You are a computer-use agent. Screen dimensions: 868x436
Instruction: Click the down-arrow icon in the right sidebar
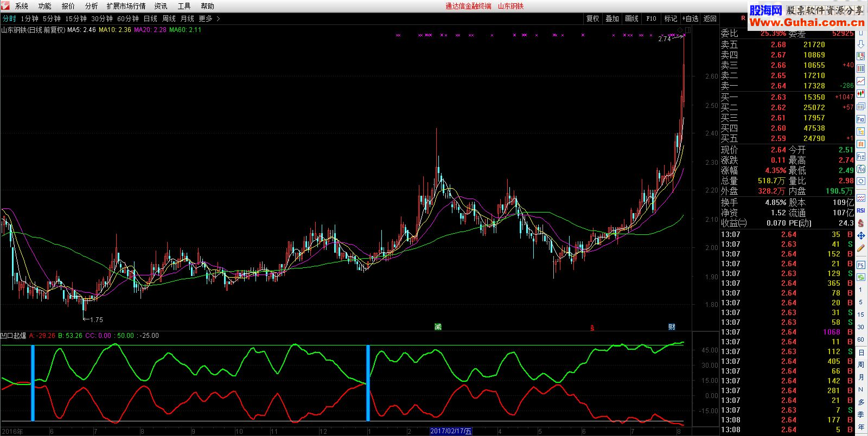coord(861,44)
